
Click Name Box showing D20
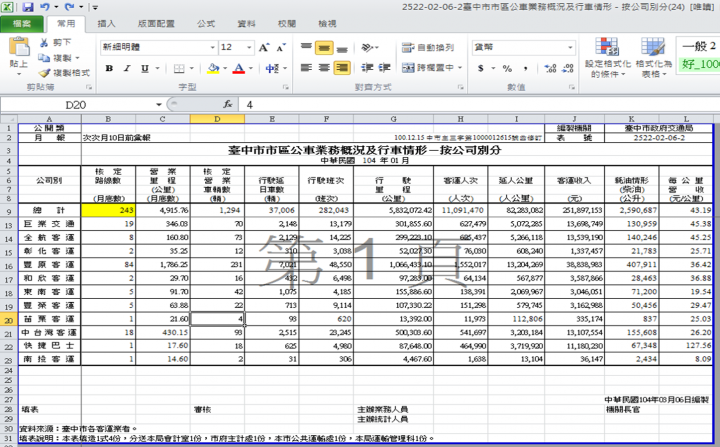point(76,105)
